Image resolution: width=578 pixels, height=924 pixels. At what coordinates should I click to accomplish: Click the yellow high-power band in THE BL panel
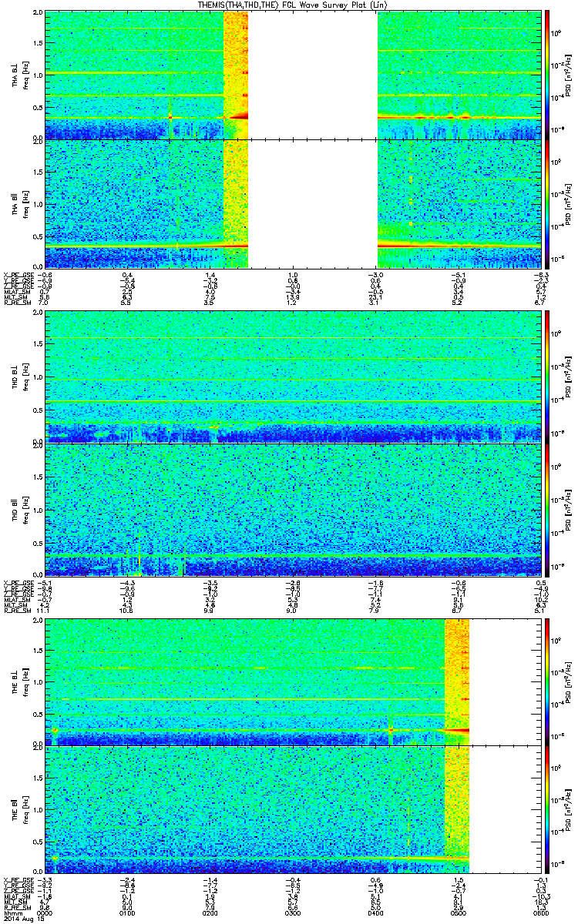pyautogui.click(x=457, y=681)
